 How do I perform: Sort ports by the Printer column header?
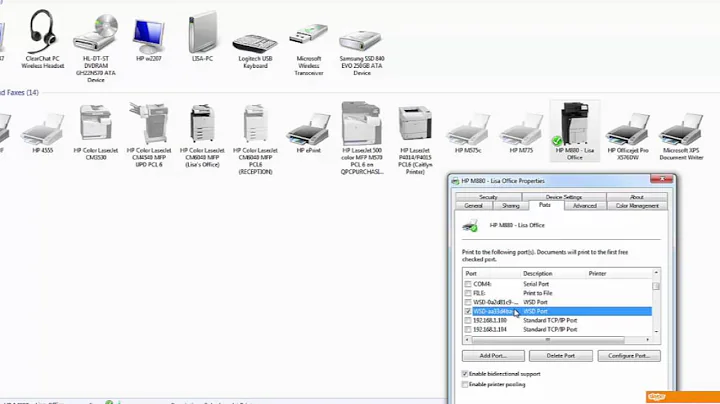pos(619,274)
